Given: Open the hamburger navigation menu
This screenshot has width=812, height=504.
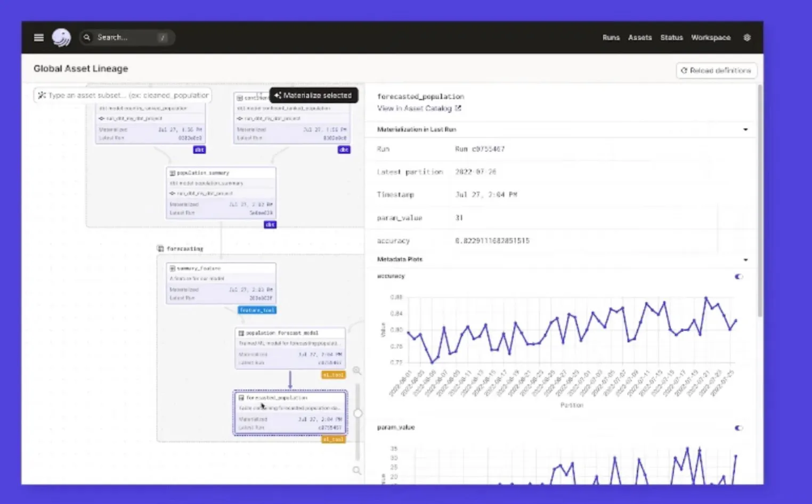Looking at the screenshot, I should tap(38, 37).
